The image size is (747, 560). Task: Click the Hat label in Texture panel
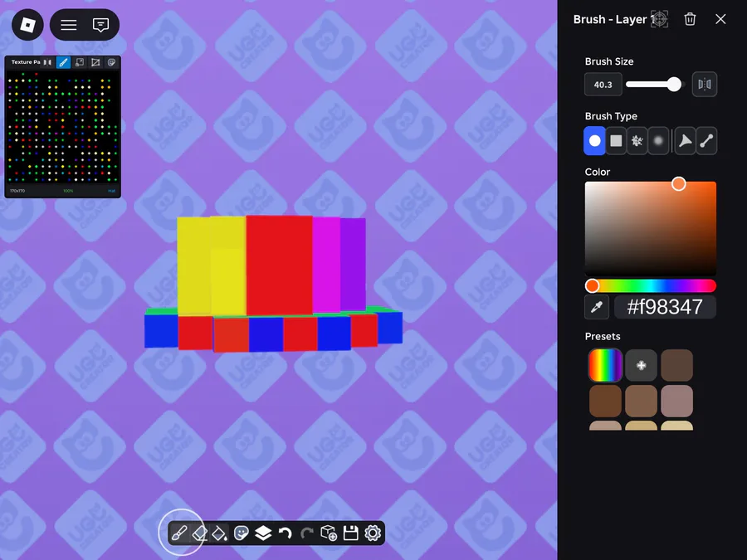tap(111, 191)
